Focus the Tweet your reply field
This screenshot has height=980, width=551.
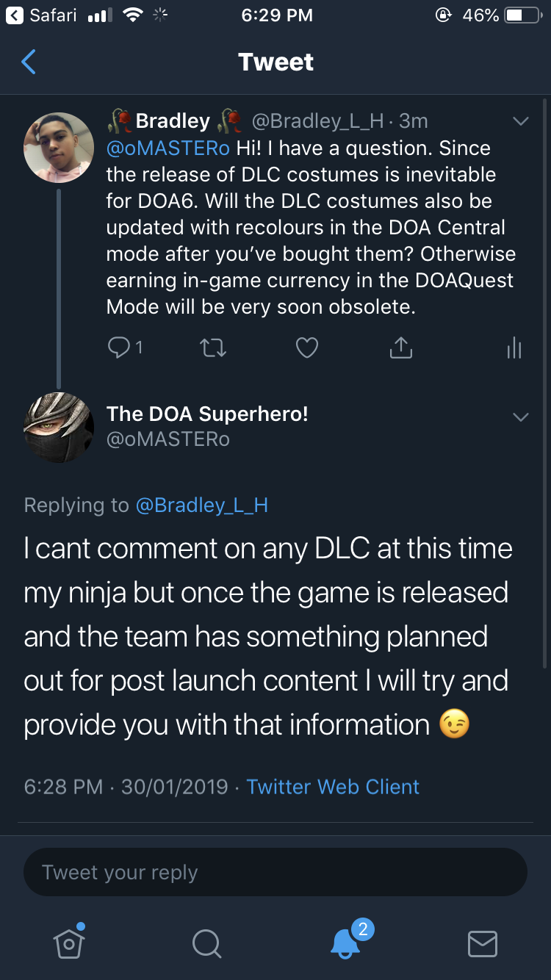pos(275,873)
